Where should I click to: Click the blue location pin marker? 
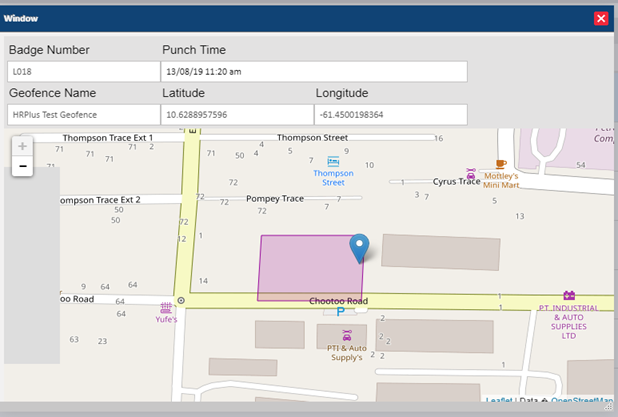(x=359, y=248)
